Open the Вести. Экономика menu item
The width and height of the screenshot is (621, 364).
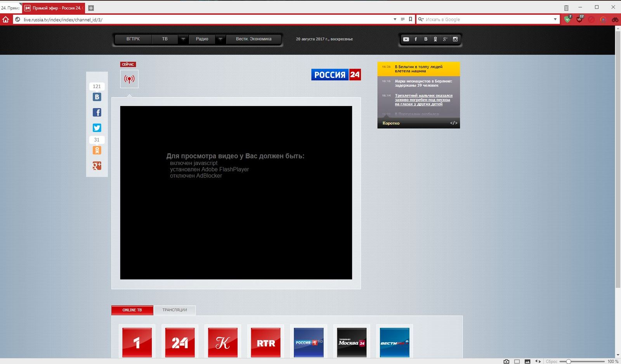[x=254, y=39]
